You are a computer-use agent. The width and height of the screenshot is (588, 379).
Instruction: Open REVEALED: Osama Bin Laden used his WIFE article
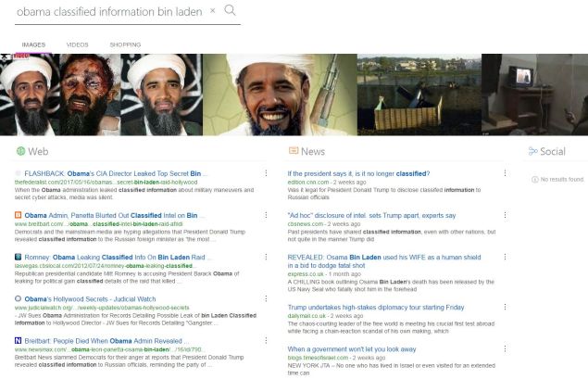pos(384,261)
